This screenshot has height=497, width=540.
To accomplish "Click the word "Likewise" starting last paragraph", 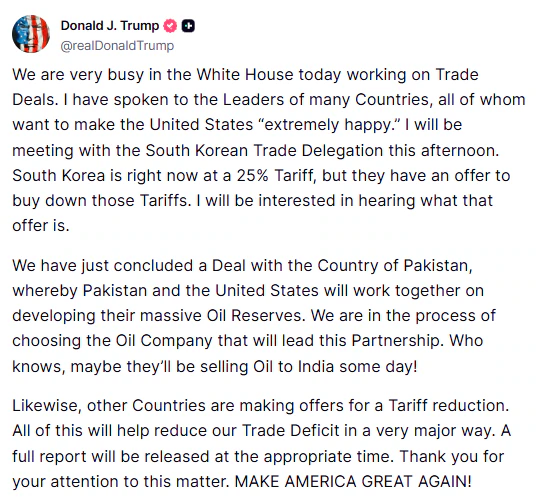I will click(46, 405).
